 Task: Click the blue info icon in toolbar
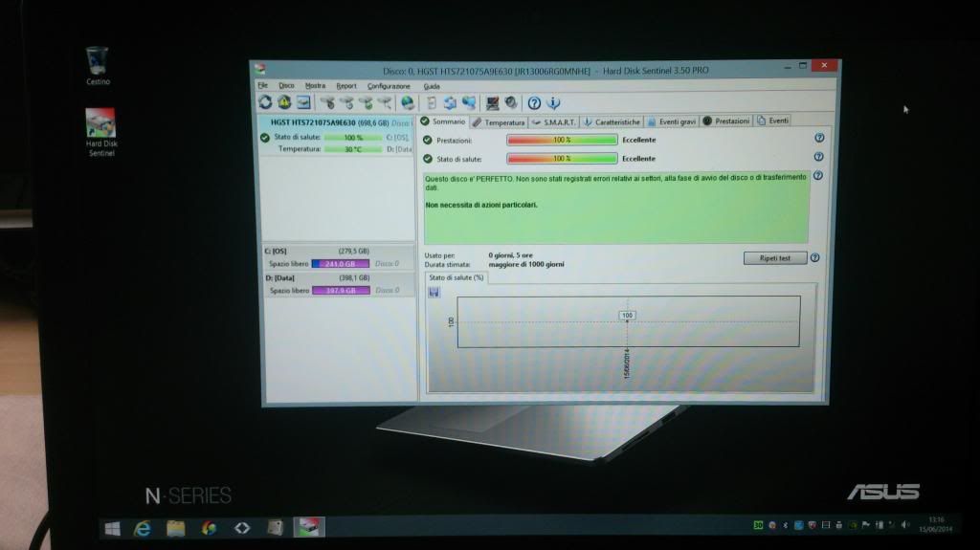[553, 103]
